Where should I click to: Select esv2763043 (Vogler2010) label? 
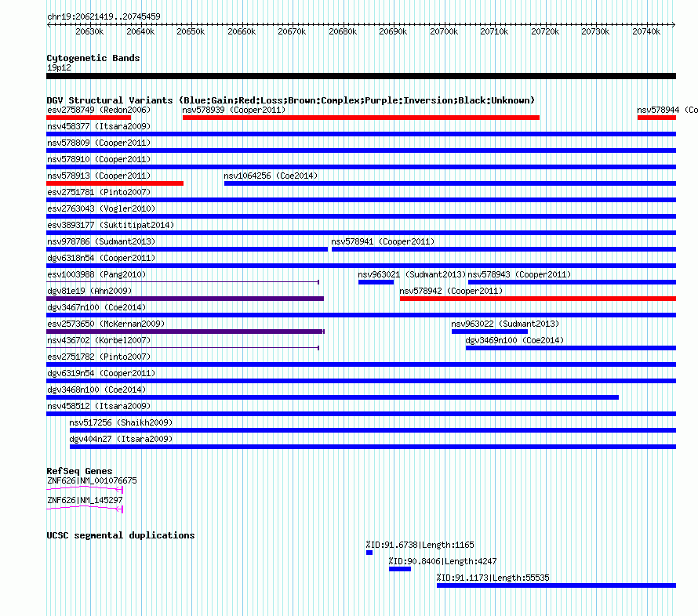(101, 208)
